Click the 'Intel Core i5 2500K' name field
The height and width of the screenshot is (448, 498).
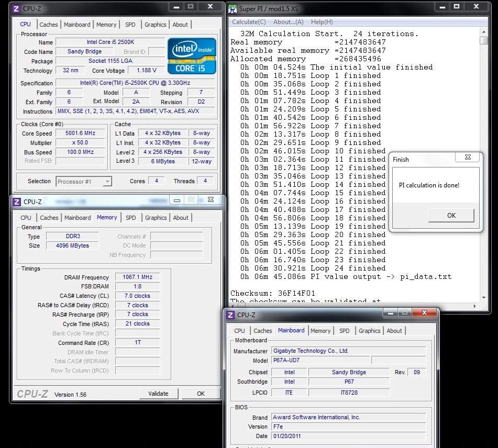click(110, 42)
